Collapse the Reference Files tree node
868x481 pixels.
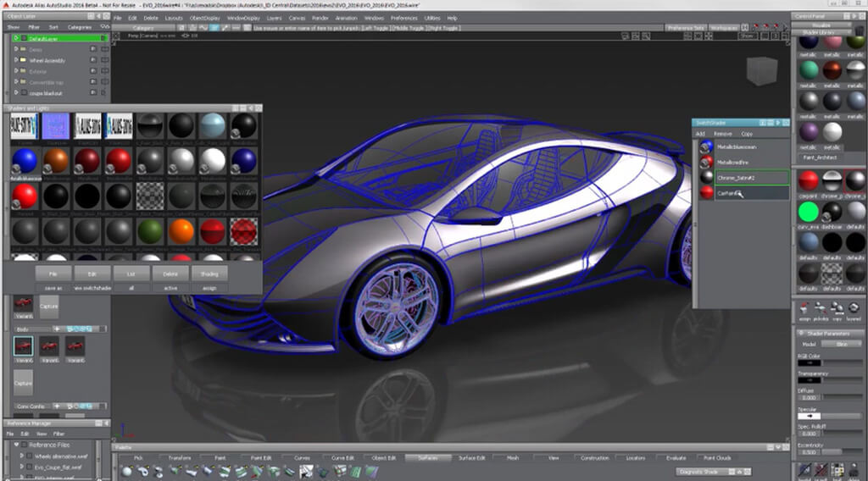pyautogui.click(x=17, y=445)
